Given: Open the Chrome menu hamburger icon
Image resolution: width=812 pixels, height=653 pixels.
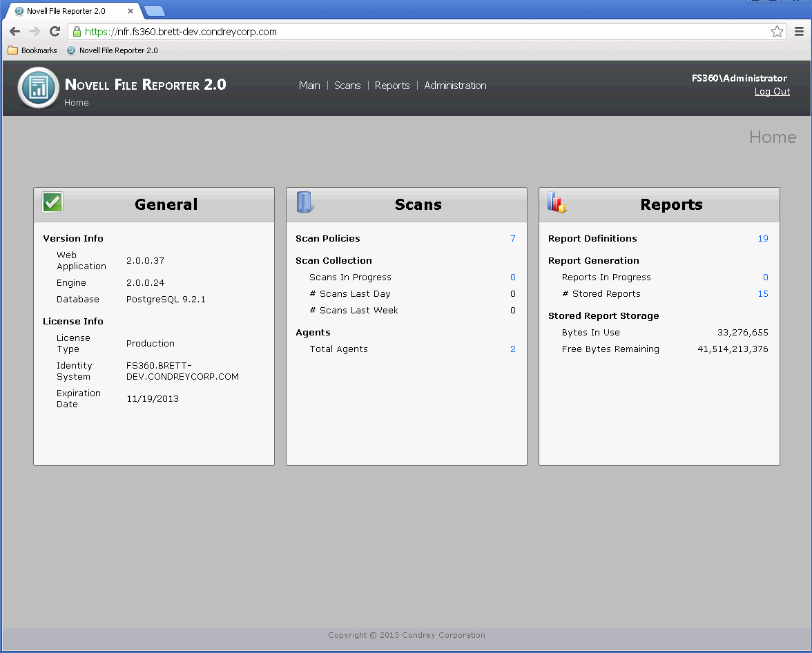Looking at the screenshot, I should [x=799, y=32].
